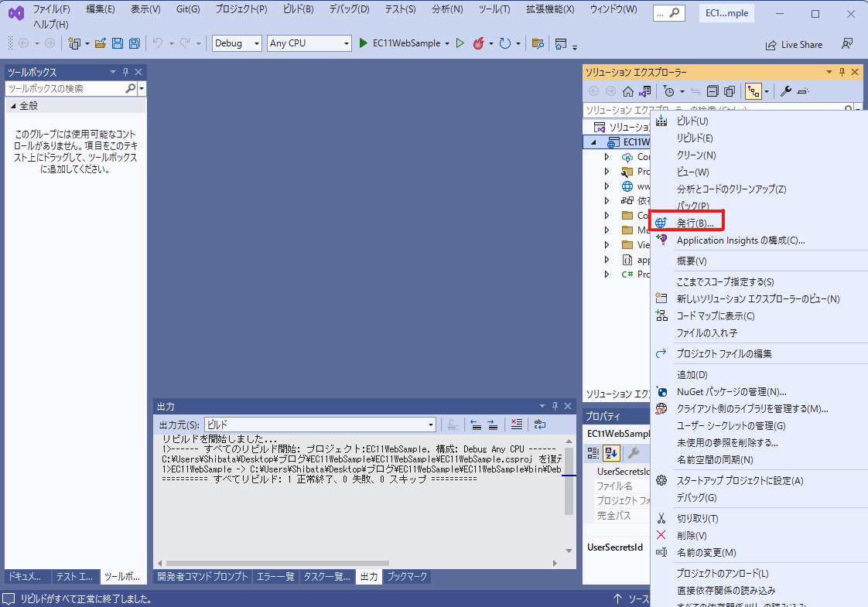The image size is (868, 607).
Task: Open the Any CPU platform dropdown
Action: 309,43
